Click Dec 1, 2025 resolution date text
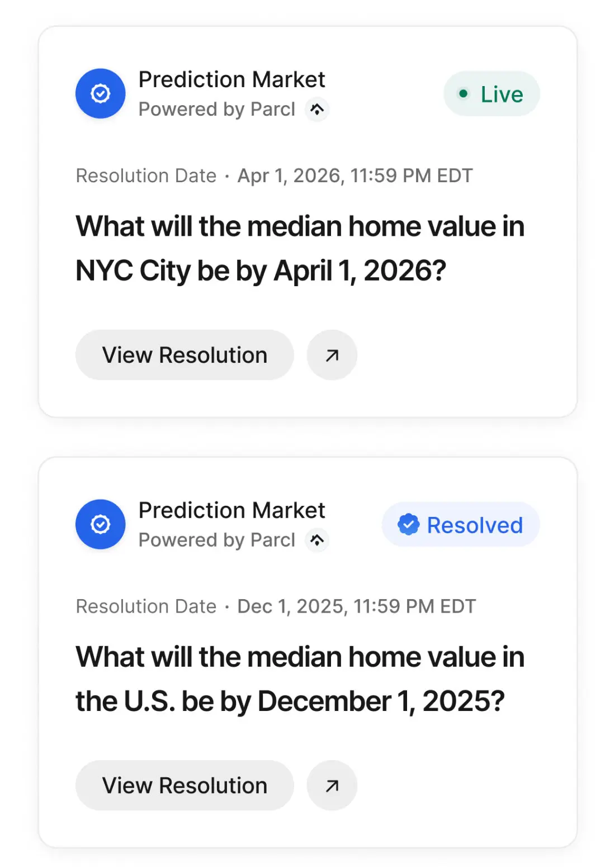The image size is (605, 868). [357, 606]
